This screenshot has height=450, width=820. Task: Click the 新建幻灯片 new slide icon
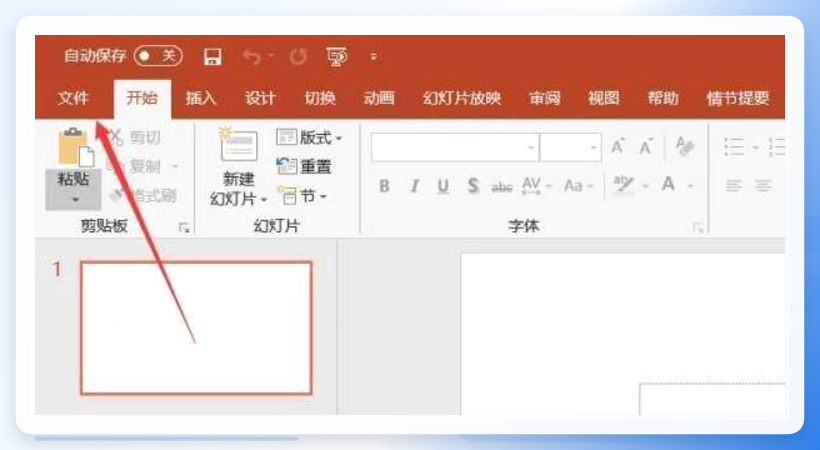(x=239, y=145)
